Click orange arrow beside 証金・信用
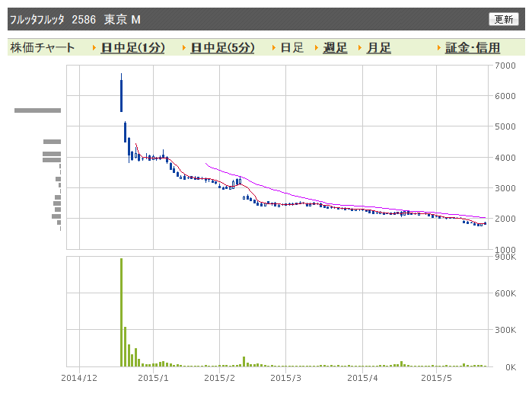 point(438,48)
